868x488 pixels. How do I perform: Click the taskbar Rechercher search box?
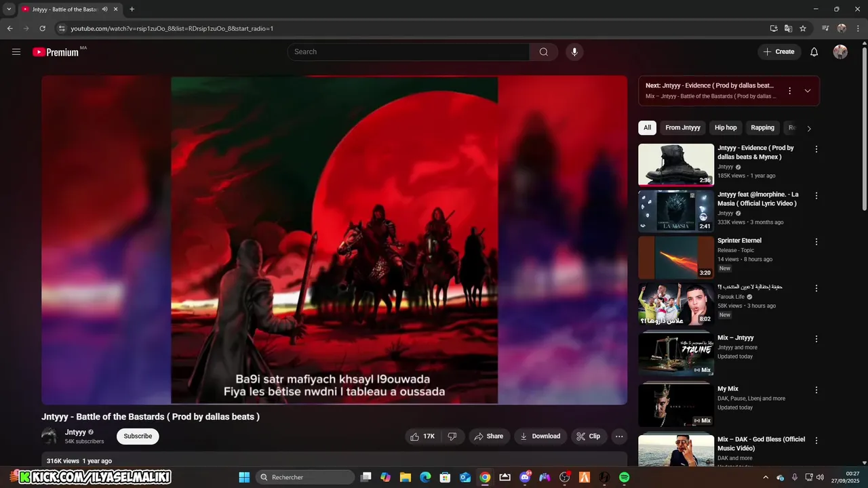click(x=305, y=477)
